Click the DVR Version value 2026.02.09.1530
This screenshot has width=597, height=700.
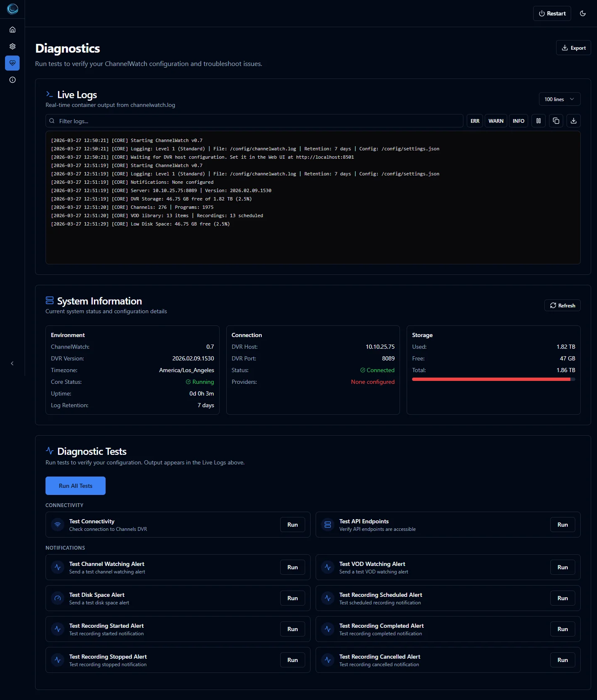(193, 358)
